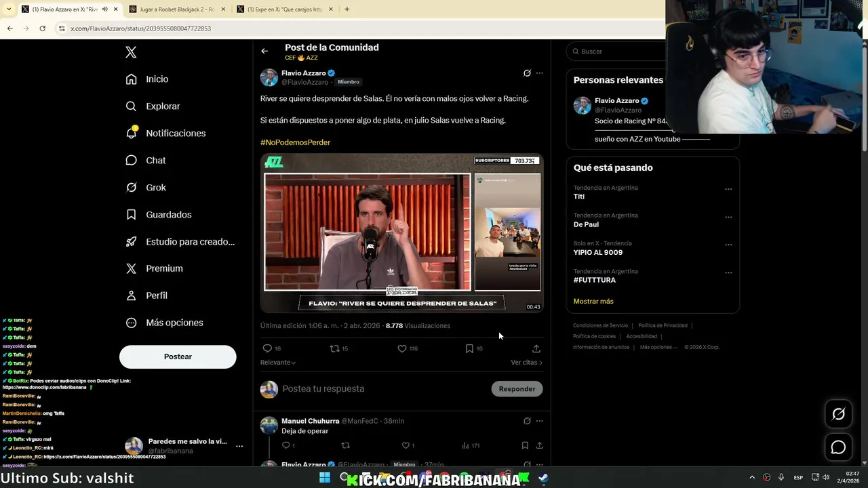Share Manuel Chuhurra's comment
The height and width of the screenshot is (488, 868).
(540, 445)
